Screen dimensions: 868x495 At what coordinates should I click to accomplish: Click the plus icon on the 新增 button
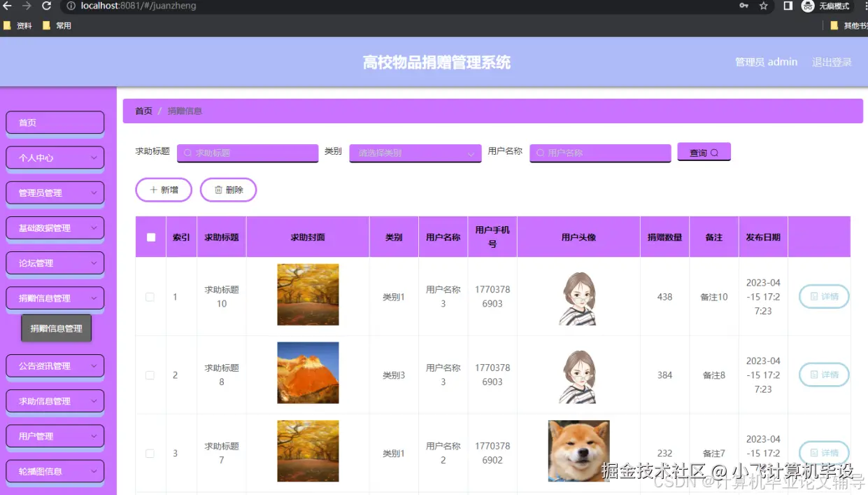[155, 189]
